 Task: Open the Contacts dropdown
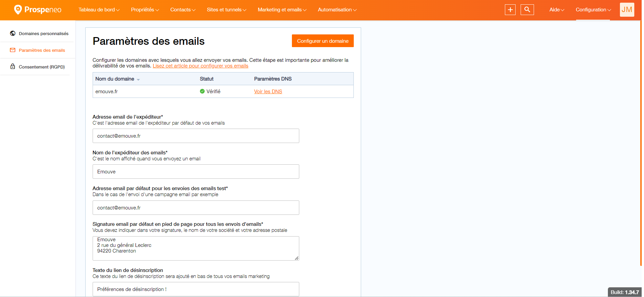(x=183, y=10)
